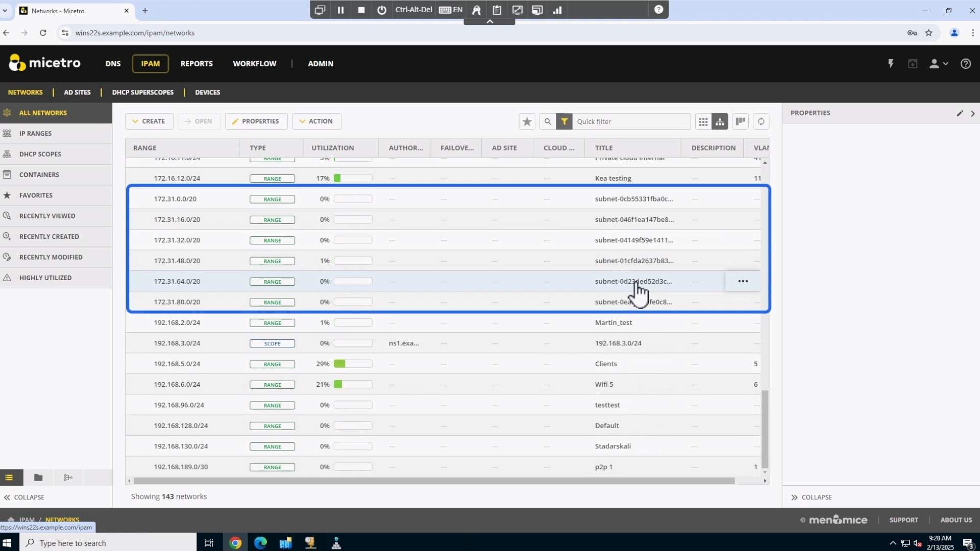Open Micetro help using the question mark icon
The width and height of the screenshot is (980, 551).
point(966,63)
